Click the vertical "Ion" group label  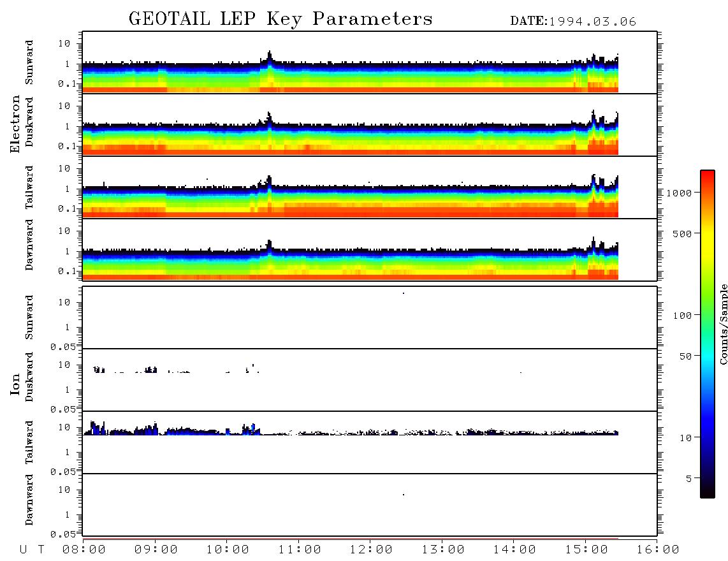15,384
